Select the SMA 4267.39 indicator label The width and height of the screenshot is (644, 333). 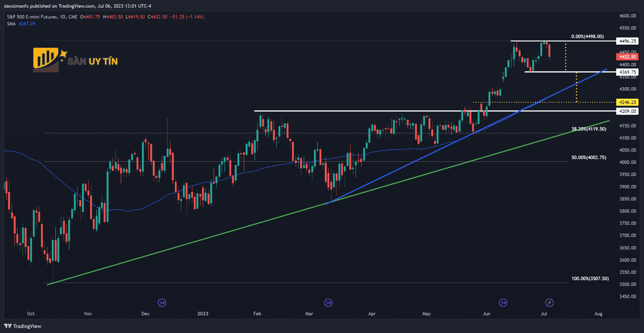coord(21,23)
